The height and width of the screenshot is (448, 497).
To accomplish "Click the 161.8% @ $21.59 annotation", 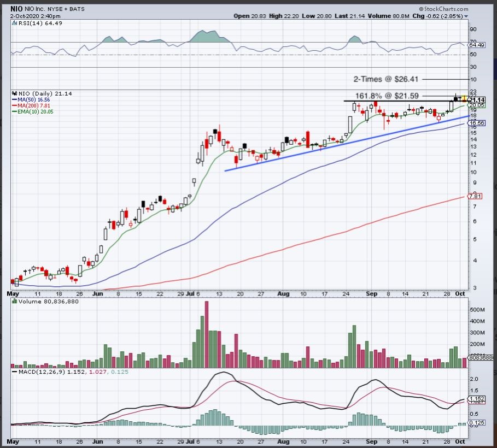I will tap(387, 96).
